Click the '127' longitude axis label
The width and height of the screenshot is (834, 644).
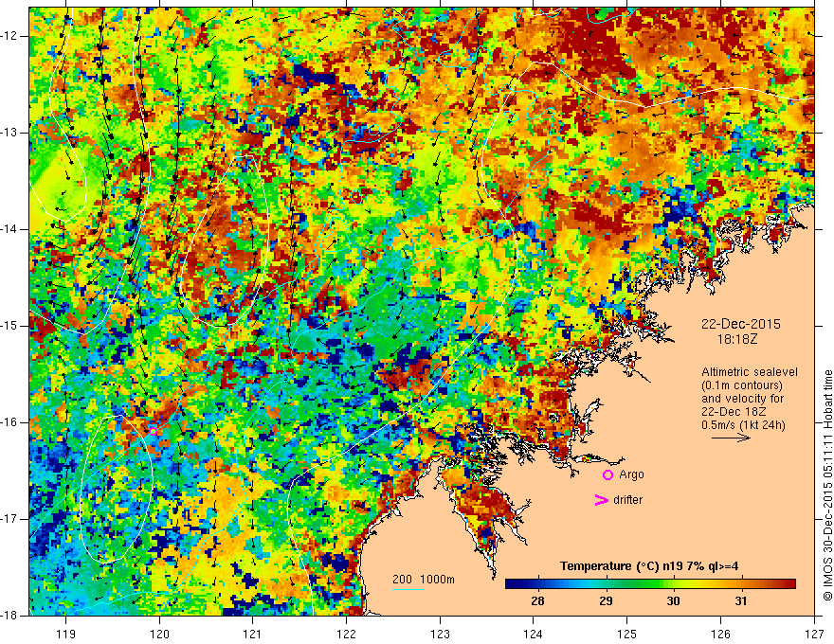(814, 634)
